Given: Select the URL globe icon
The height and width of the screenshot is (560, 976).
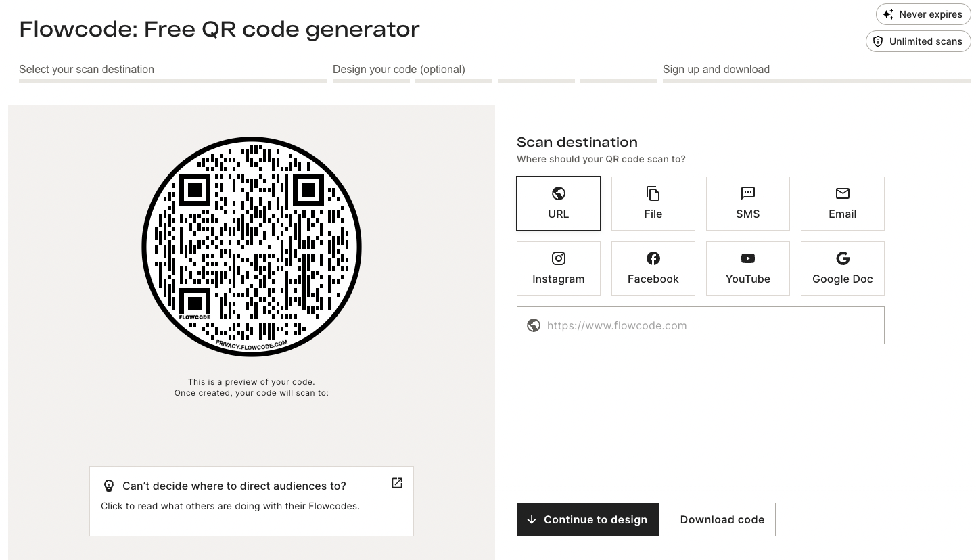Looking at the screenshot, I should pos(559,193).
